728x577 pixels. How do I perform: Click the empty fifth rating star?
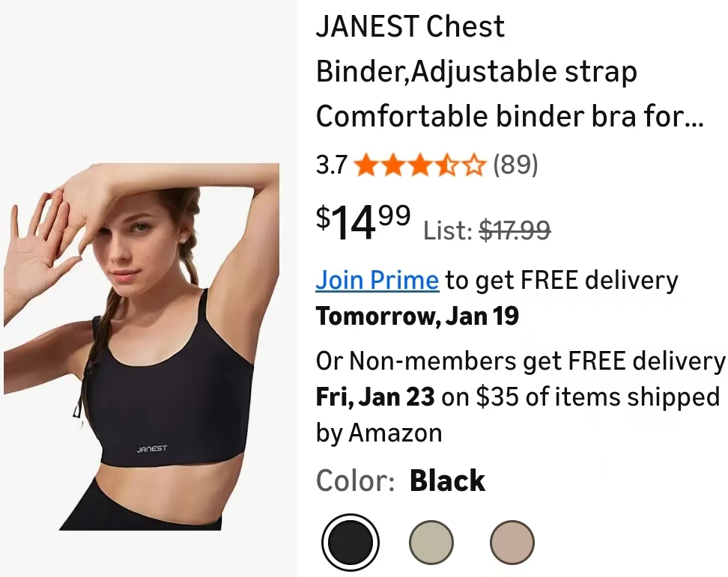(x=473, y=165)
